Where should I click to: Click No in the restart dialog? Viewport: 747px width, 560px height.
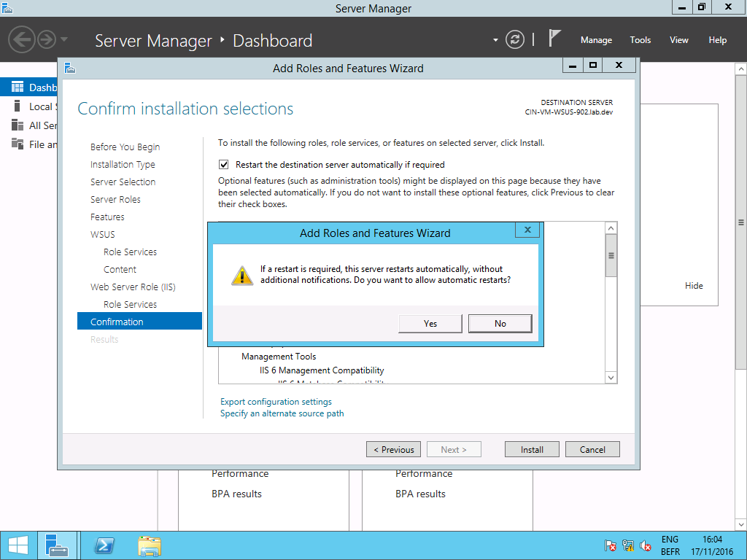click(500, 323)
